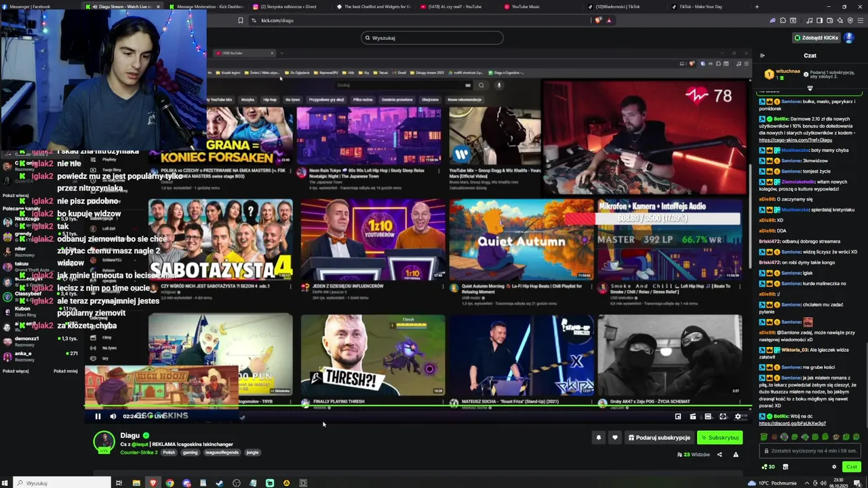The width and height of the screenshot is (868, 488).
Task: Expand the gift leaderboard arrow below wituchnaa
Action: (x=810, y=88)
